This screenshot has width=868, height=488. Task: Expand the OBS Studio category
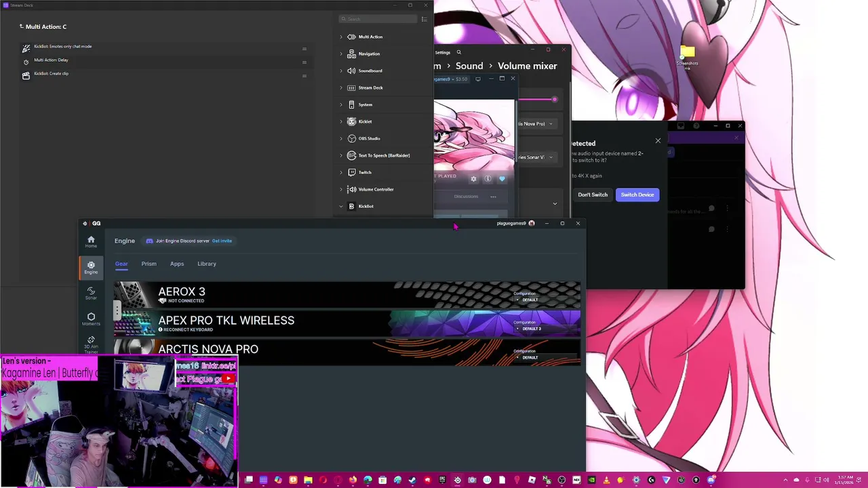(341, 138)
